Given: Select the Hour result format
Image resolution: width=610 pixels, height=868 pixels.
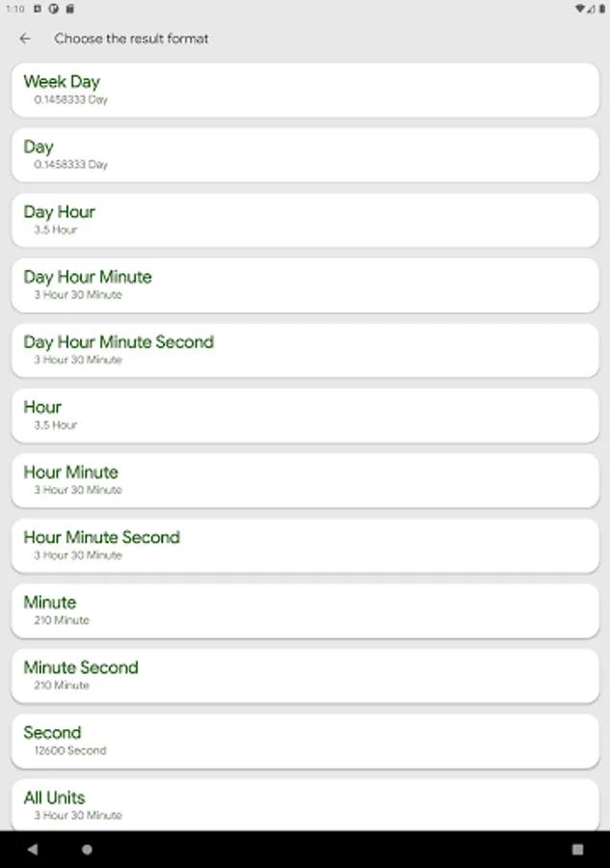Looking at the screenshot, I should [x=305, y=415].
